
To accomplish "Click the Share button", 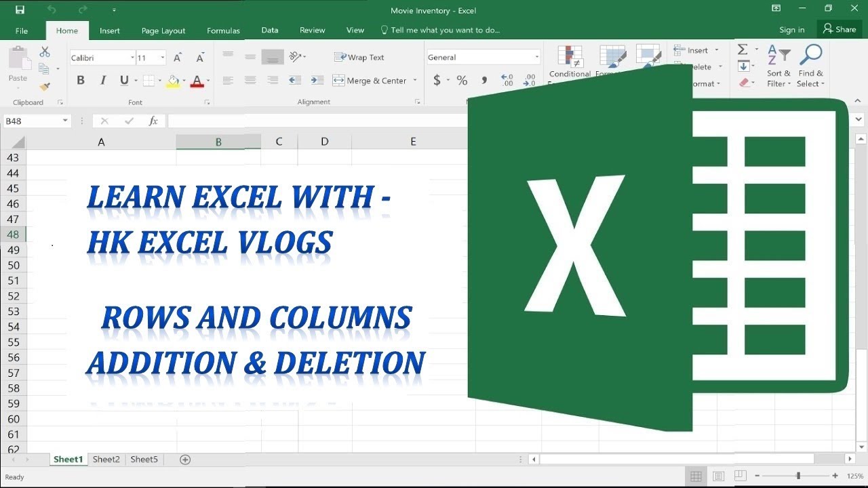I will point(840,29).
